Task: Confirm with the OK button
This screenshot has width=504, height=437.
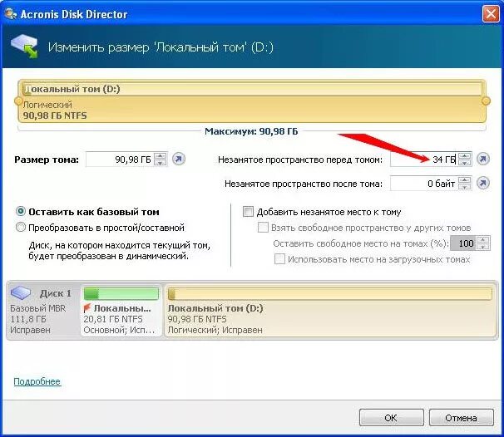Action: click(391, 417)
